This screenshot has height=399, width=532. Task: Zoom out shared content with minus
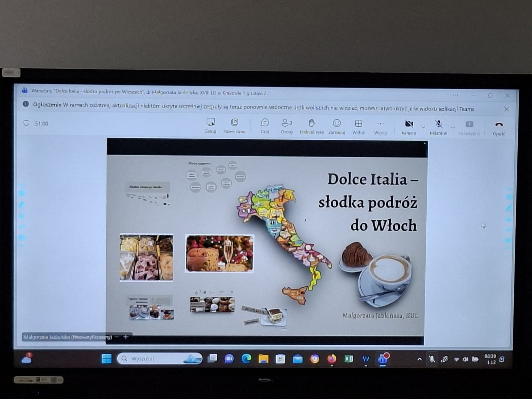tap(117, 337)
